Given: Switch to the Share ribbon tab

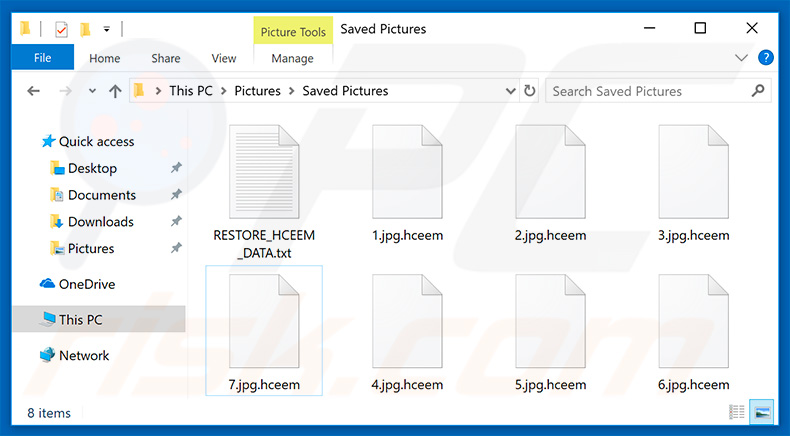Looking at the screenshot, I should coord(166,58).
